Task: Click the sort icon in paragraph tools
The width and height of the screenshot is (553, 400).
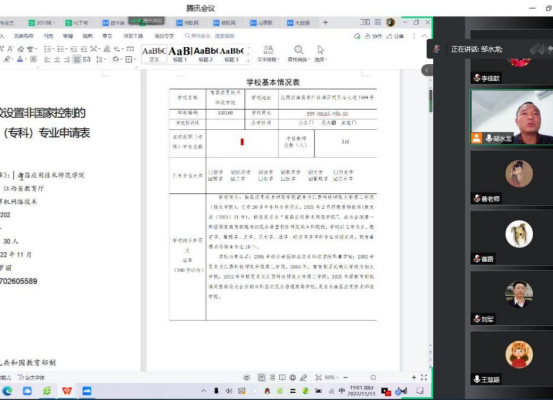Action: tap(107, 49)
